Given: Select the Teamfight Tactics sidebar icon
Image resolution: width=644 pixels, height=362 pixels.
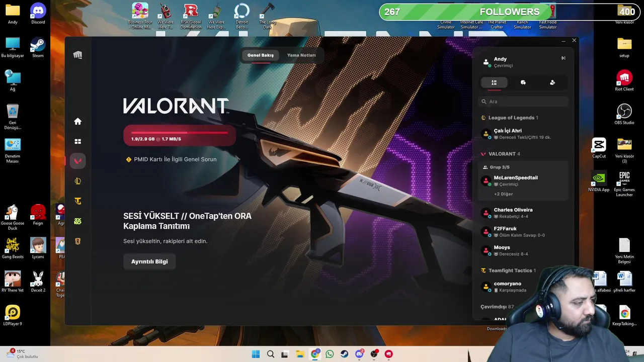Looking at the screenshot, I should click(x=77, y=201).
